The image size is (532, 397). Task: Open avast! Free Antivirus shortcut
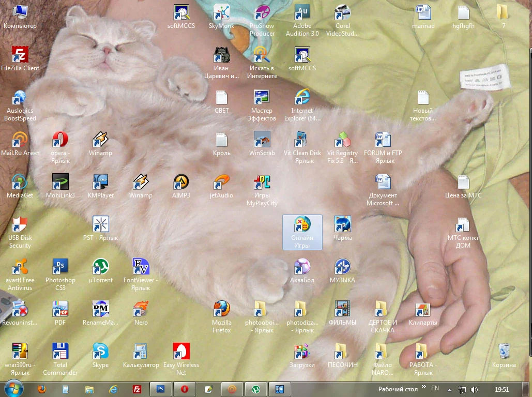pyautogui.click(x=20, y=275)
